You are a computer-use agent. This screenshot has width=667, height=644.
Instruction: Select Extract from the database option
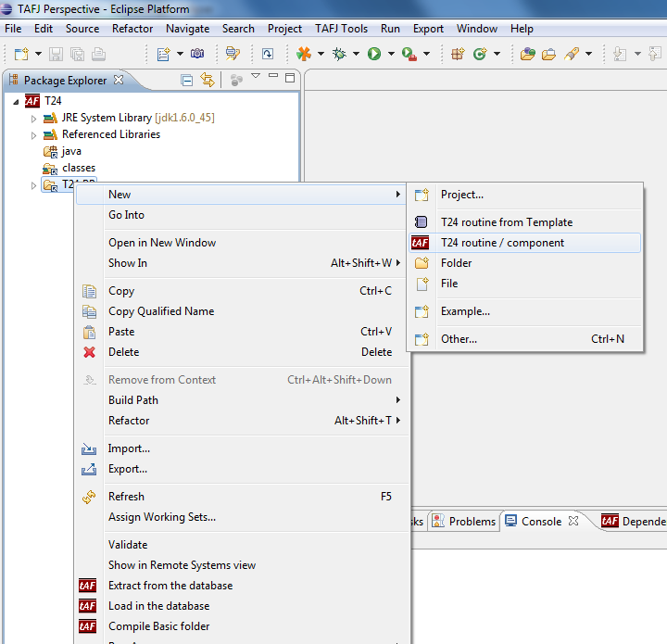(170, 586)
